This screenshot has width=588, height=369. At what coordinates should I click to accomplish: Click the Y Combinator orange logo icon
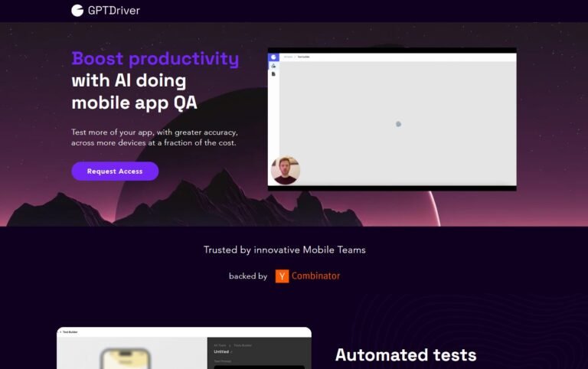pos(282,276)
